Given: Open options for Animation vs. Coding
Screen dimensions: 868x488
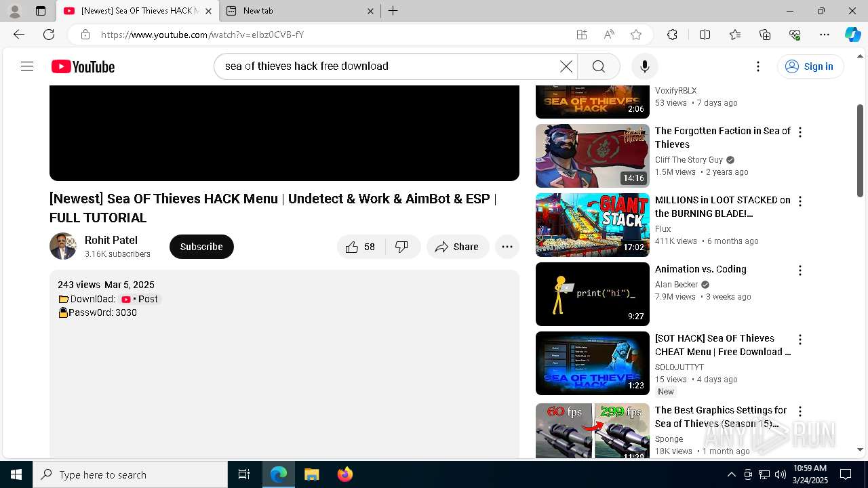Looking at the screenshot, I should [800, 270].
